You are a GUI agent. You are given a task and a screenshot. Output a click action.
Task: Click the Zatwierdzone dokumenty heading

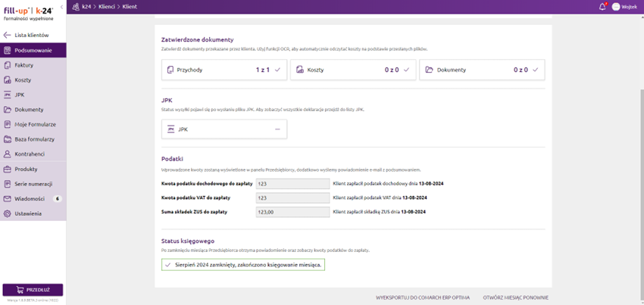198,40
